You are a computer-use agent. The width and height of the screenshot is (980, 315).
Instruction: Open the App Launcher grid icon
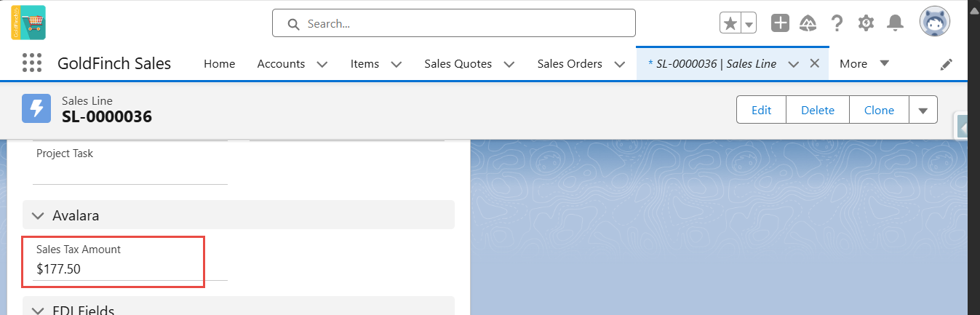point(32,63)
